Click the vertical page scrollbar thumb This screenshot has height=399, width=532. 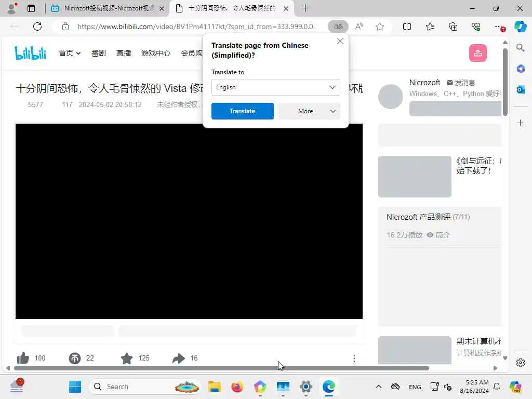pos(505,82)
